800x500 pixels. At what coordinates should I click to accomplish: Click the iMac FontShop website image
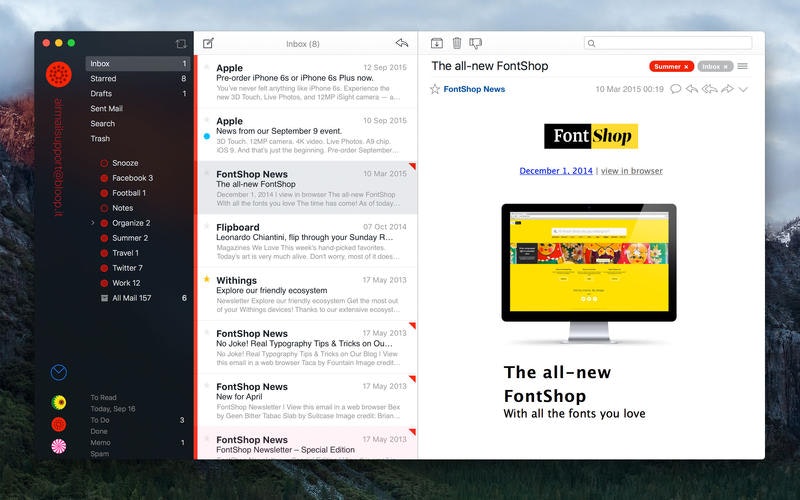coord(589,273)
